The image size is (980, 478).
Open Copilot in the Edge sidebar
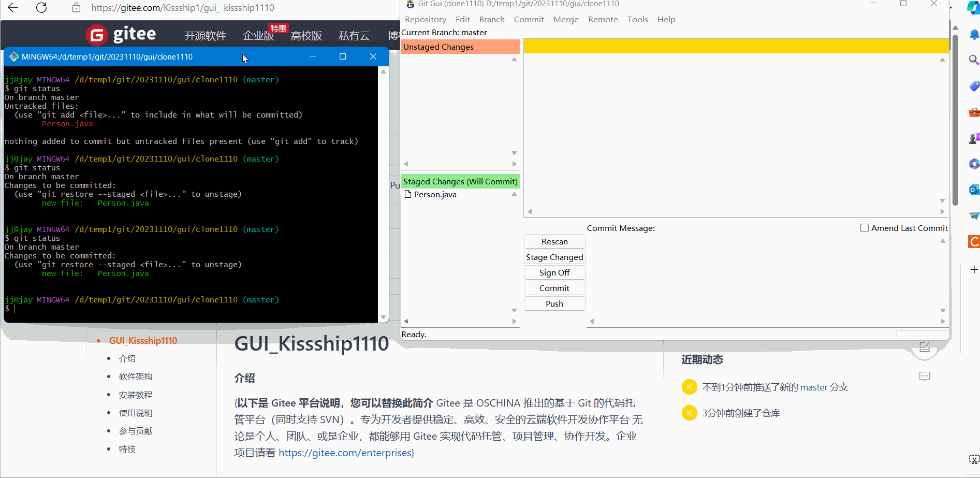[x=974, y=8]
